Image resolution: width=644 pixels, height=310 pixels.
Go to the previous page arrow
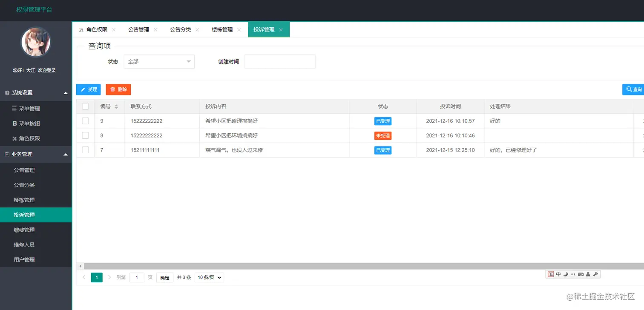click(x=84, y=278)
